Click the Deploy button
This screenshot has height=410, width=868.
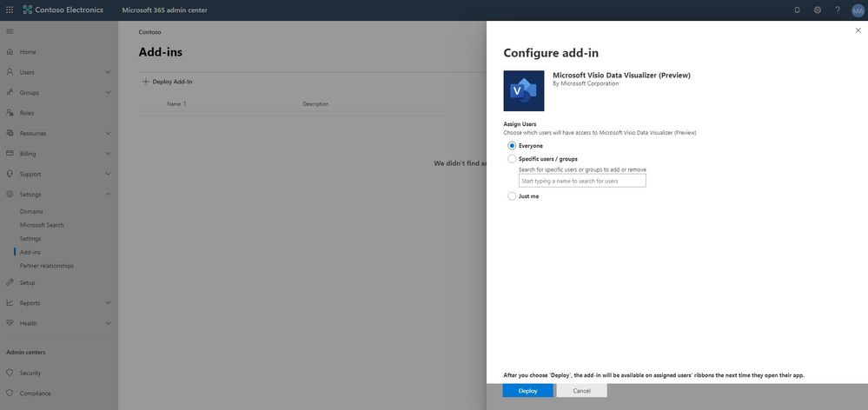(527, 391)
